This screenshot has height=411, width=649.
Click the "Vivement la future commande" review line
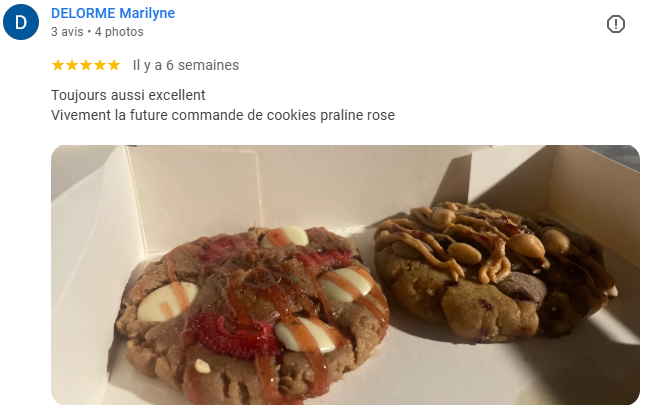(x=223, y=115)
